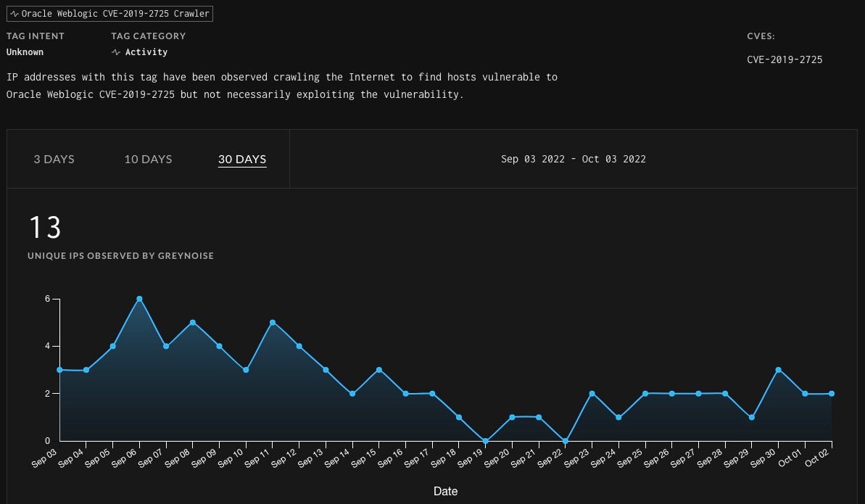Select the 10 DAYS tab
Screen dimensions: 865x504
pyautogui.click(x=148, y=159)
